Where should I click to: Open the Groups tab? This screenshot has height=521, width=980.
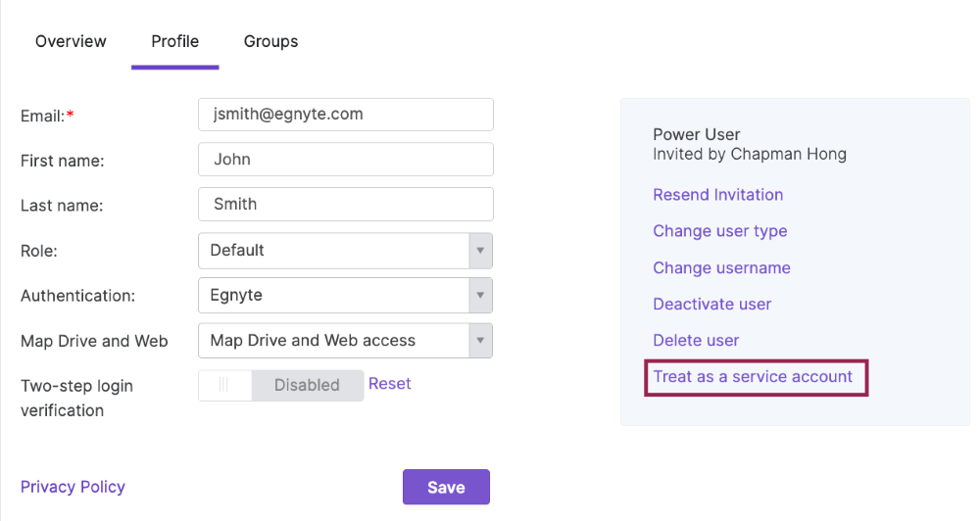pyautogui.click(x=270, y=41)
